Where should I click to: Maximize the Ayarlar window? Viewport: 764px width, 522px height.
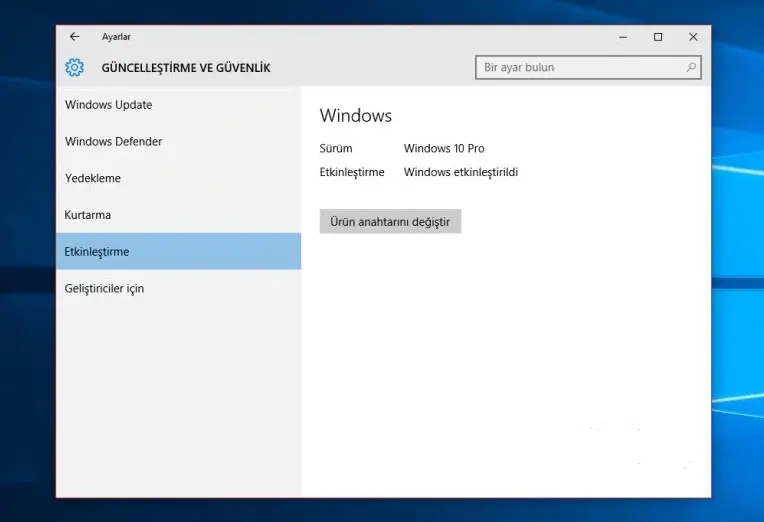658,37
